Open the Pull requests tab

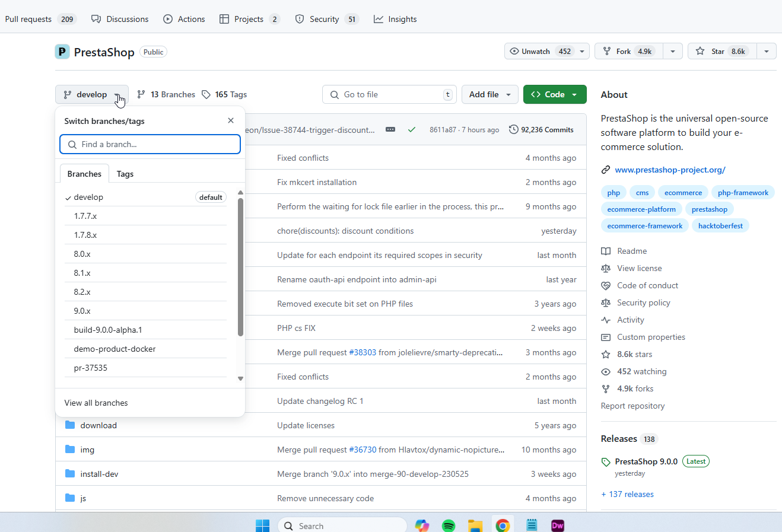[x=40, y=19]
